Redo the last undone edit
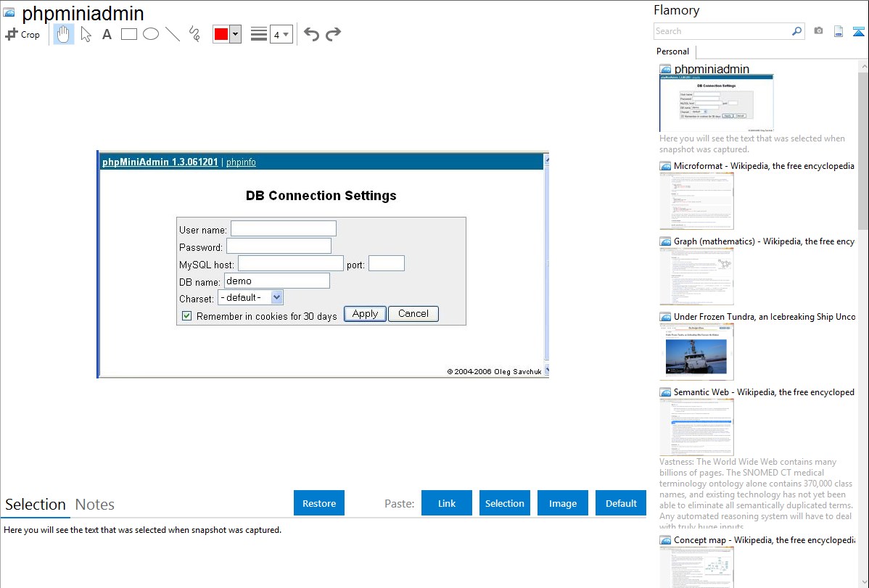This screenshot has width=869, height=588. click(x=333, y=34)
